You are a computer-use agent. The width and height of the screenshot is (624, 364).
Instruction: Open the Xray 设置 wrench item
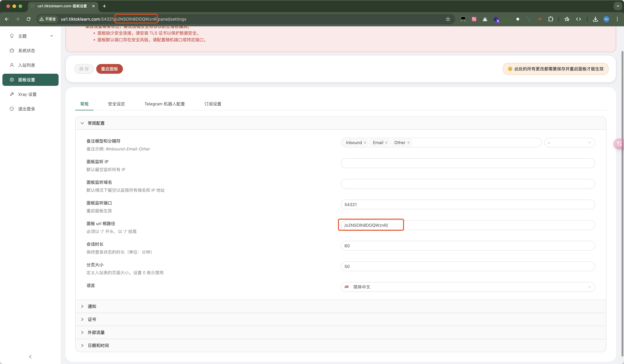[x=27, y=94]
